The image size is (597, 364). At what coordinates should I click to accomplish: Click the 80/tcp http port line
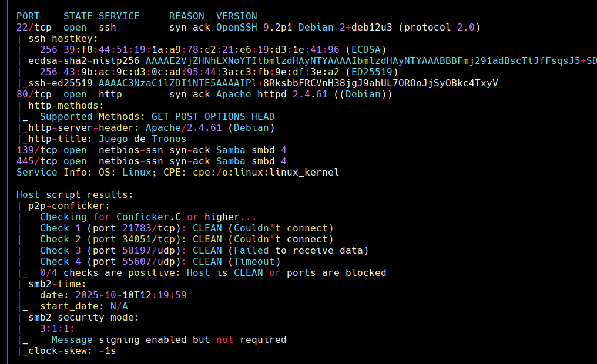point(204,95)
